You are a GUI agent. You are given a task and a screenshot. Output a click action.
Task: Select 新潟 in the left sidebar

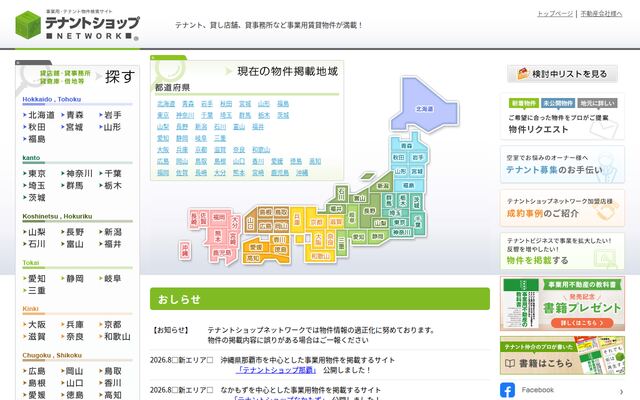coord(113,232)
